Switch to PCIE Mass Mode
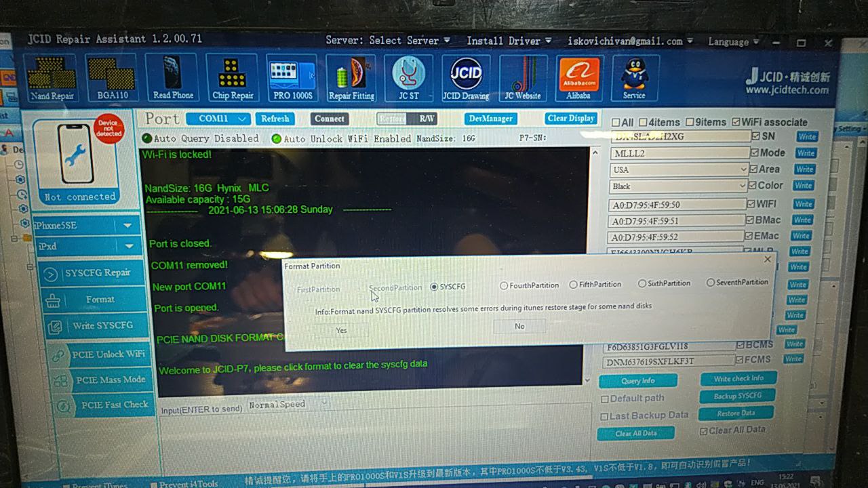 (103, 380)
